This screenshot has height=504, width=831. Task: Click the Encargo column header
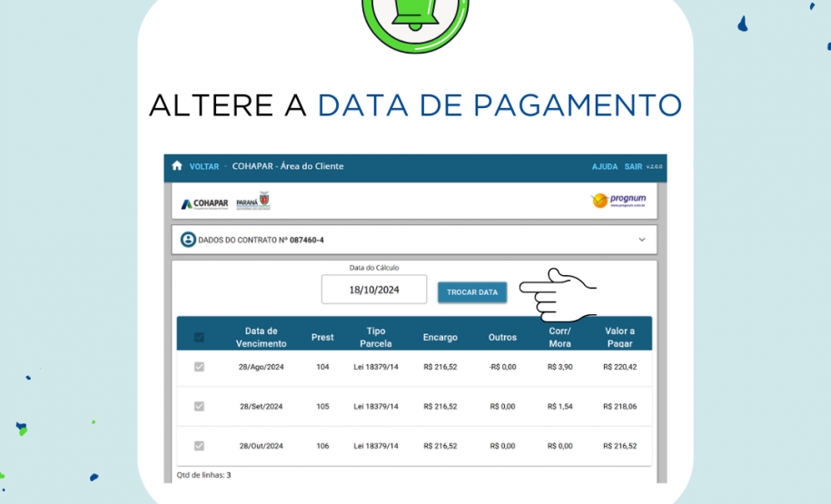(440, 337)
